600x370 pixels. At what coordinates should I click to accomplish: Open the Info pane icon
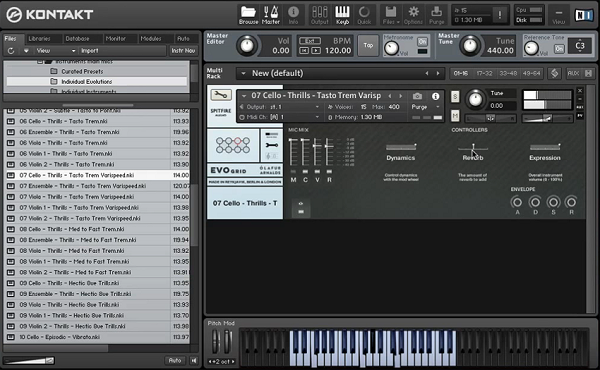click(293, 15)
